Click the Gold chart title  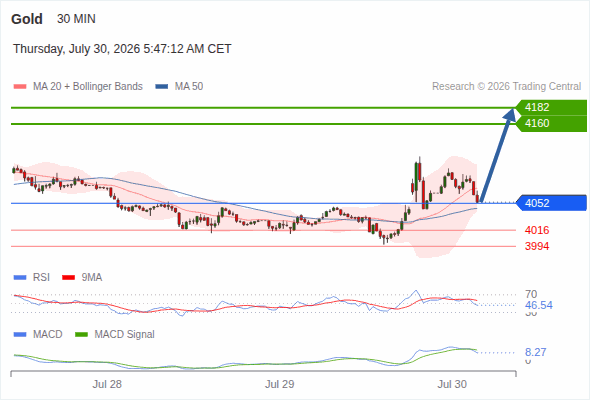(x=27, y=19)
